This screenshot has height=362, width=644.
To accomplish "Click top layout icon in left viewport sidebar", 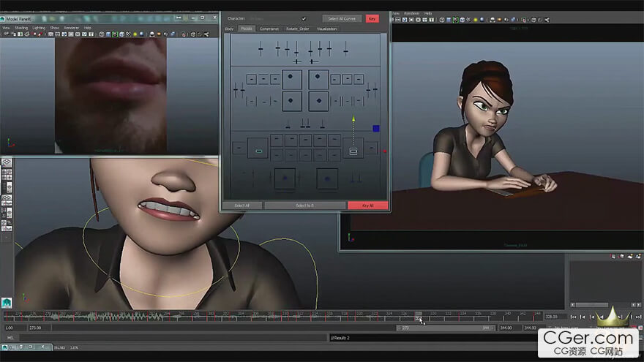I will (7, 162).
